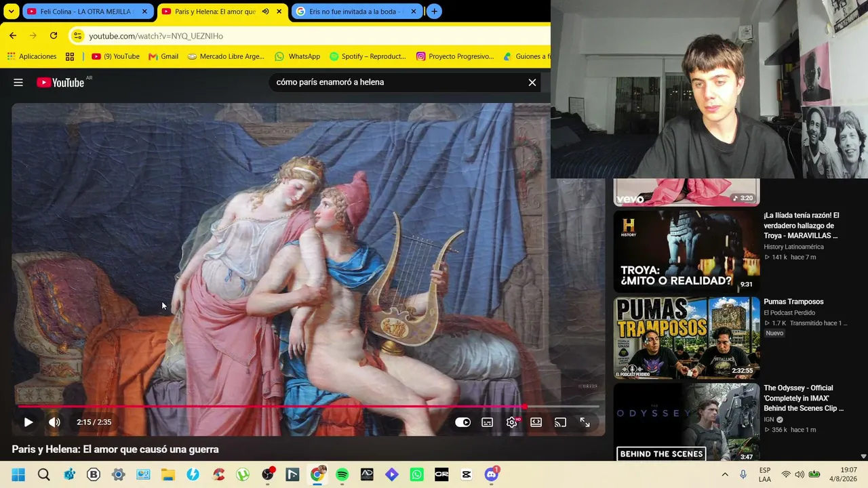Open the Proyecto Progresivo bookmark
Viewport: 868px width, 488px height.
point(455,56)
